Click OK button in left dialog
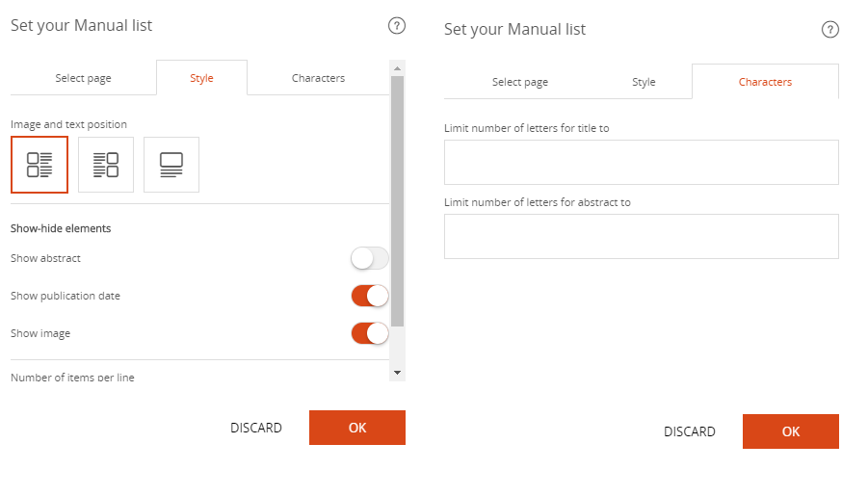 357,428
